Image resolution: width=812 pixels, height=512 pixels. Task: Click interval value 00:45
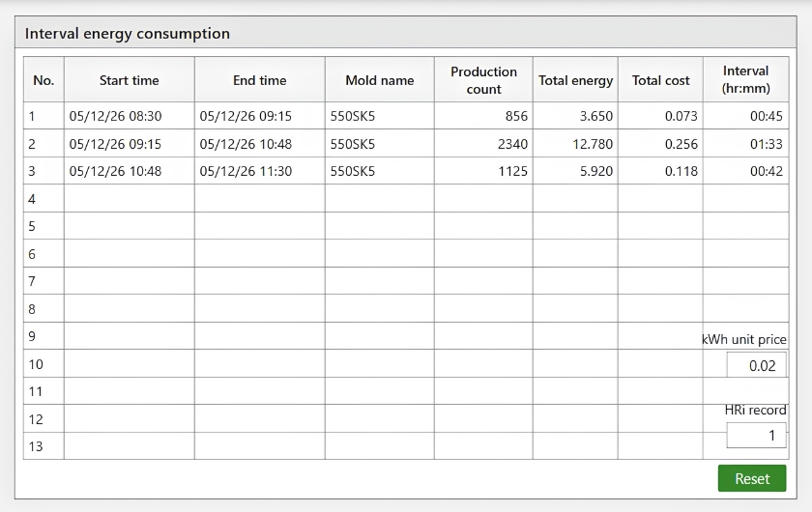(767, 116)
